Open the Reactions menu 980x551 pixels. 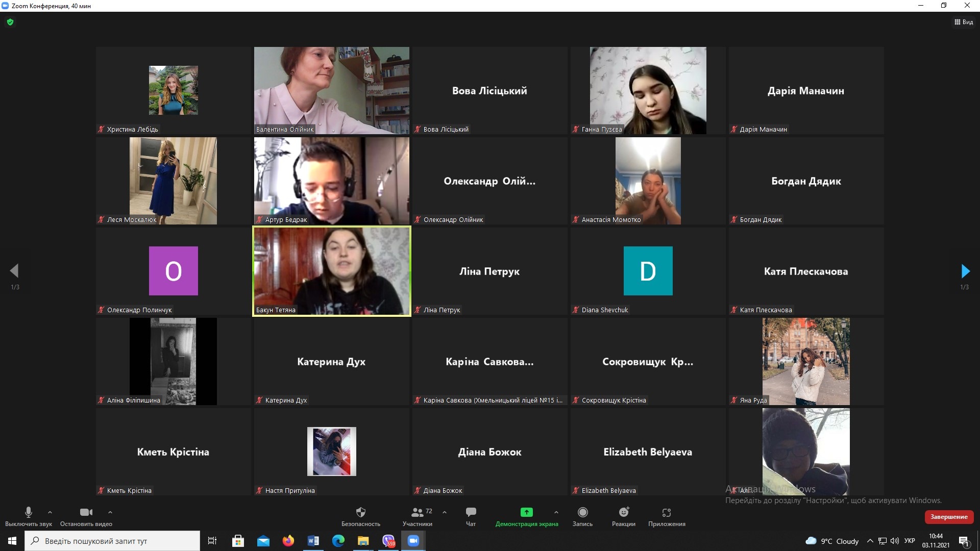tap(623, 512)
